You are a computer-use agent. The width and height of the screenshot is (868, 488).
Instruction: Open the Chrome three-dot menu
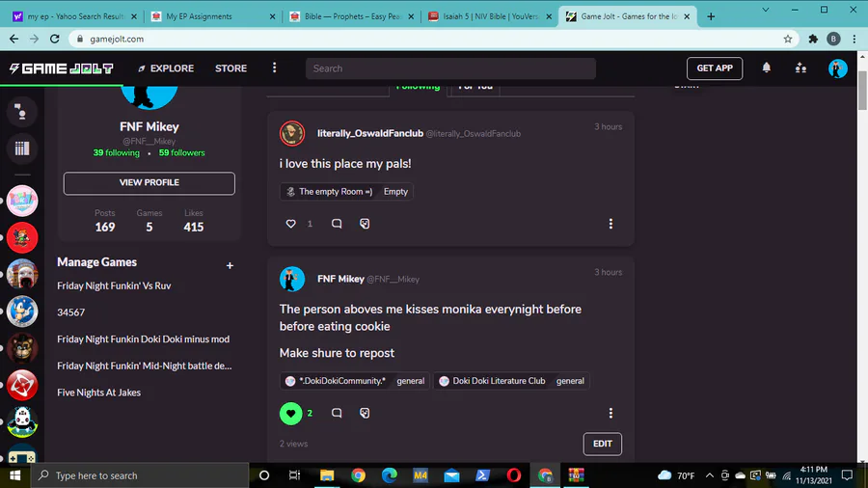854,39
